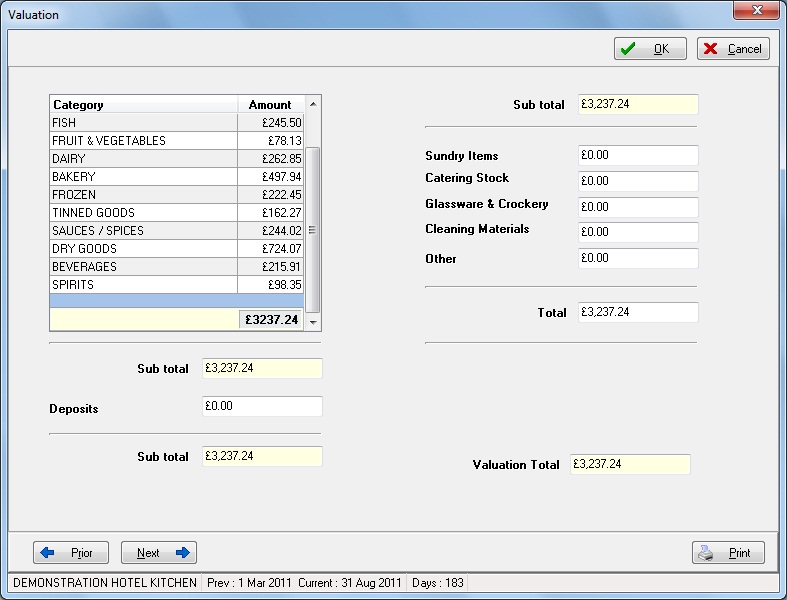Click the £78.13 amount cell
The image size is (787, 600).
[271, 141]
